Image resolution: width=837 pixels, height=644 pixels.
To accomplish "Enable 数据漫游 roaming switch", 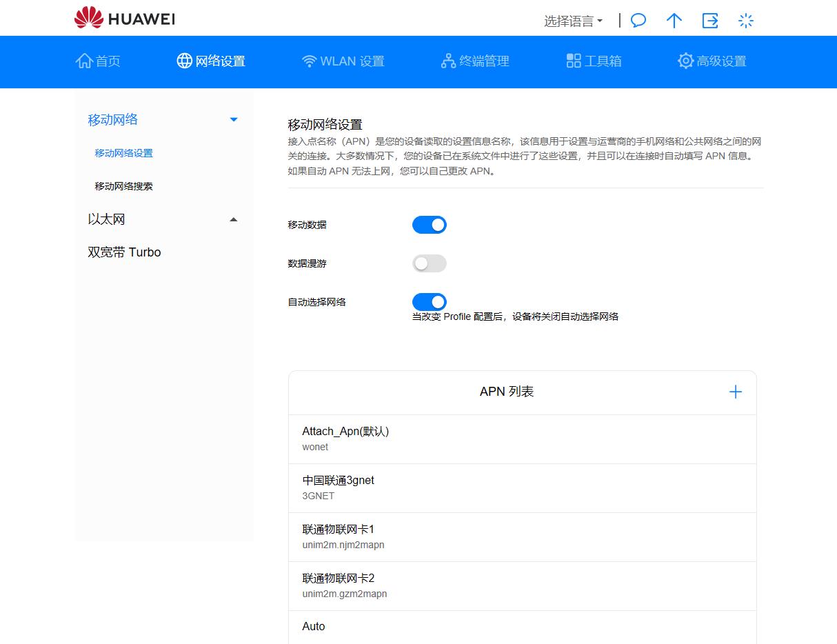I will (x=429, y=263).
